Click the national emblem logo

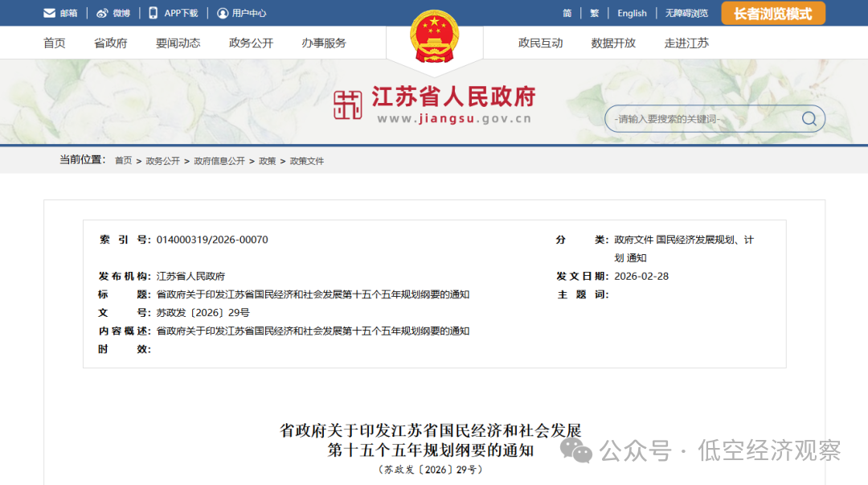434,38
